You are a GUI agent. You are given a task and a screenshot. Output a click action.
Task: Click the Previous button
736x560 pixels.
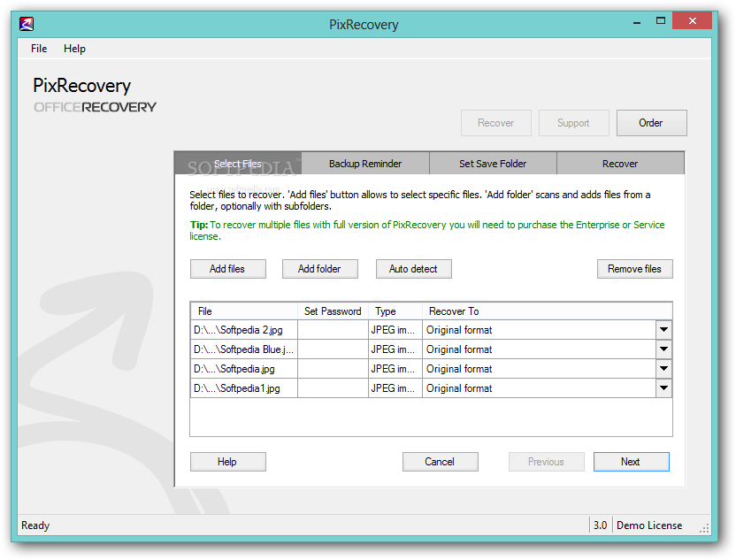coord(547,462)
